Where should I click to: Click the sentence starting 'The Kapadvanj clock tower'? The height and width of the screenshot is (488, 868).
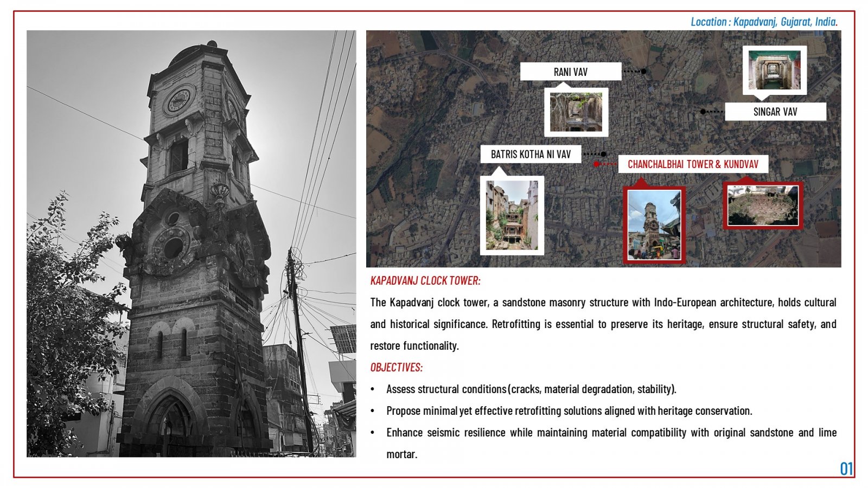pyautogui.click(x=603, y=313)
